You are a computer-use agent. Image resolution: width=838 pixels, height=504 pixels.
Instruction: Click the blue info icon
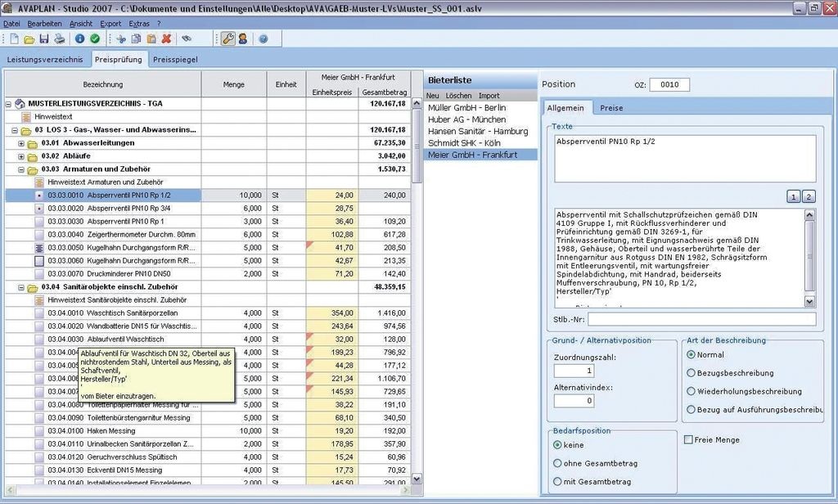point(79,38)
